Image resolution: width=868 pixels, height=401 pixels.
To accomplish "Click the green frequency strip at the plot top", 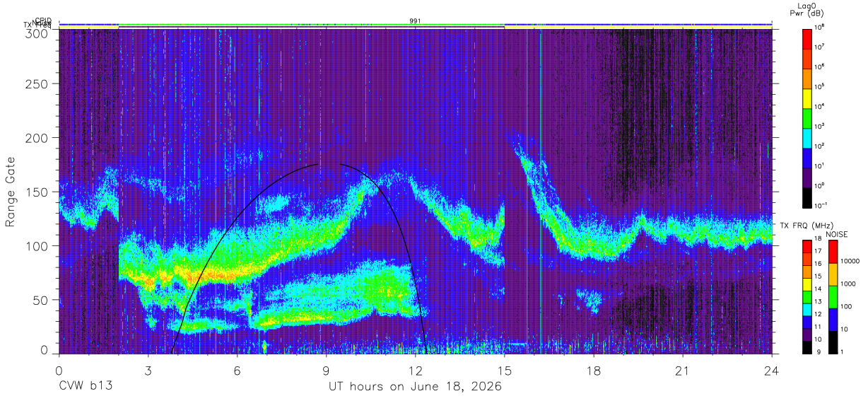I will [311, 25].
